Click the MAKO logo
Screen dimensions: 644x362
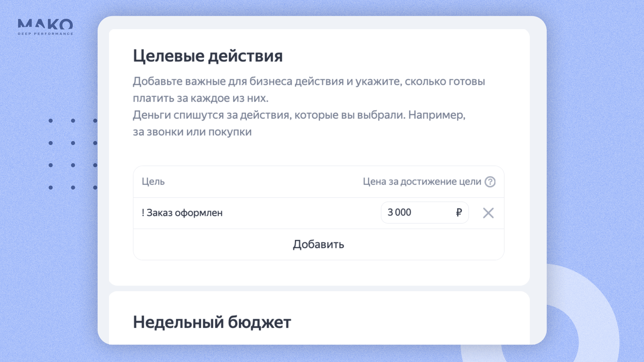pyautogui.click(x=45, y=24)
